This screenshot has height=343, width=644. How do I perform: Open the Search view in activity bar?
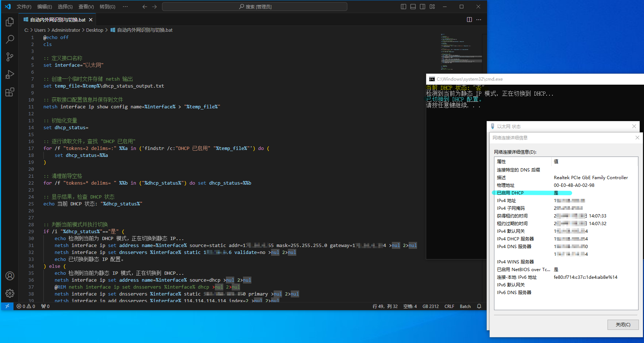10,39
